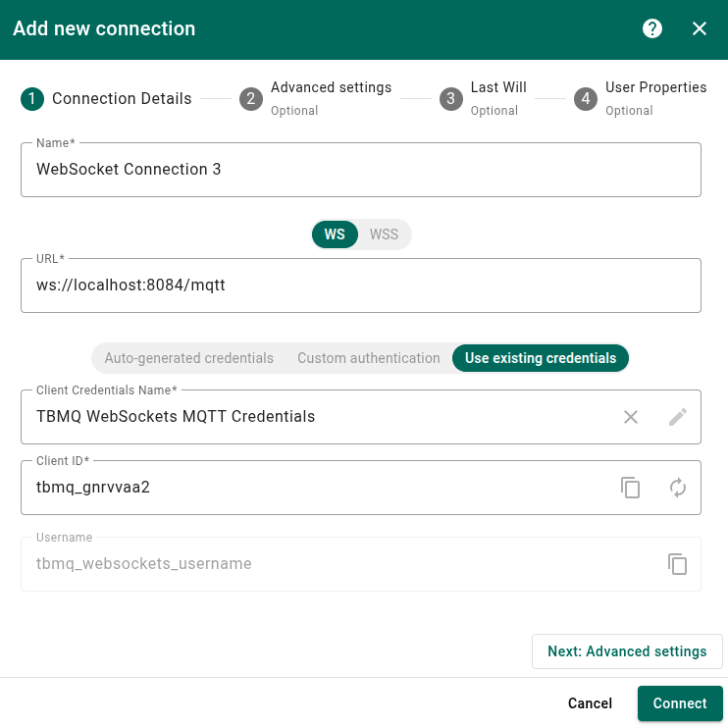728x726 pixels.
Task: Select the WS protocol toggle
Action: (x=335, y=234)
